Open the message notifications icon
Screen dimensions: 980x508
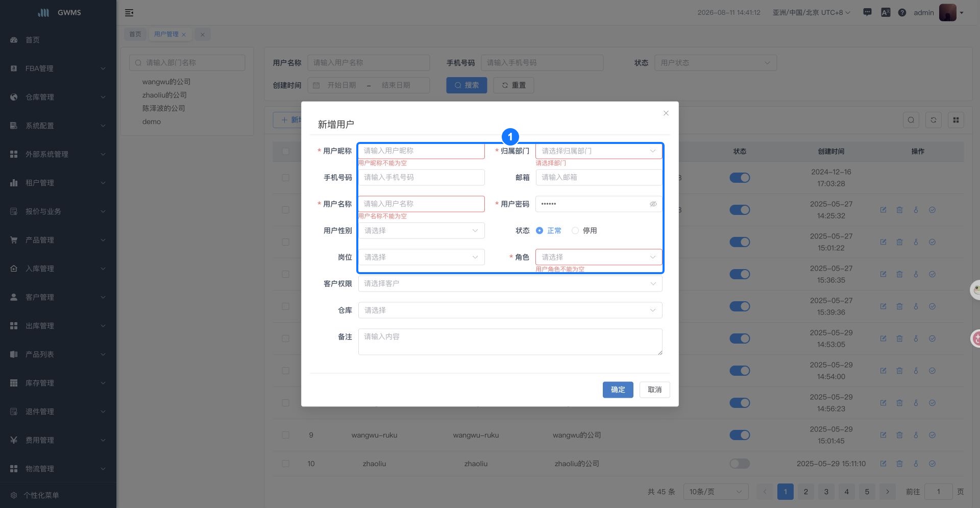867,12
